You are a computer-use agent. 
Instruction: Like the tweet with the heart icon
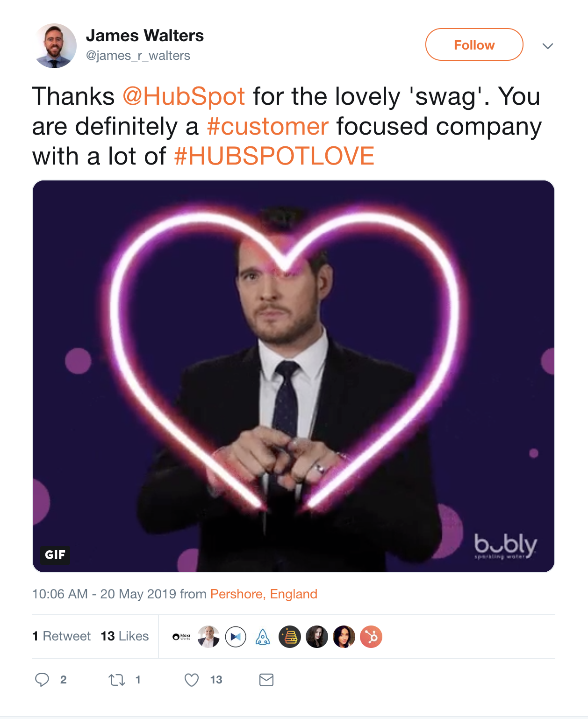point(192,680)
